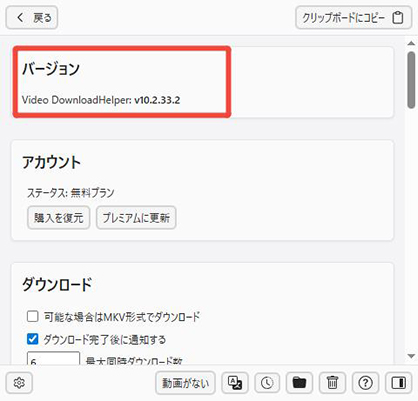Open the translate language icon
The height and width of the screenshot is (401, 418).
[x=235, y=383]
